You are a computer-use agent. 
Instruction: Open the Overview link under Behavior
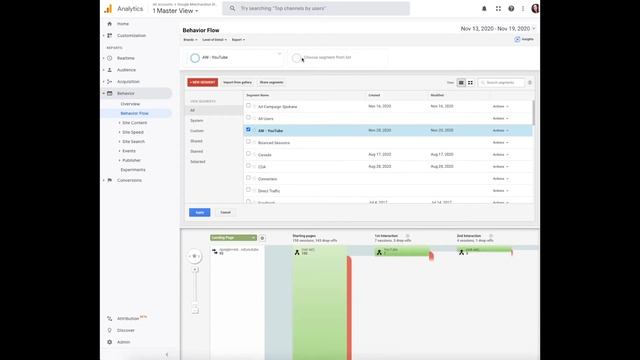tap(130, 104)
